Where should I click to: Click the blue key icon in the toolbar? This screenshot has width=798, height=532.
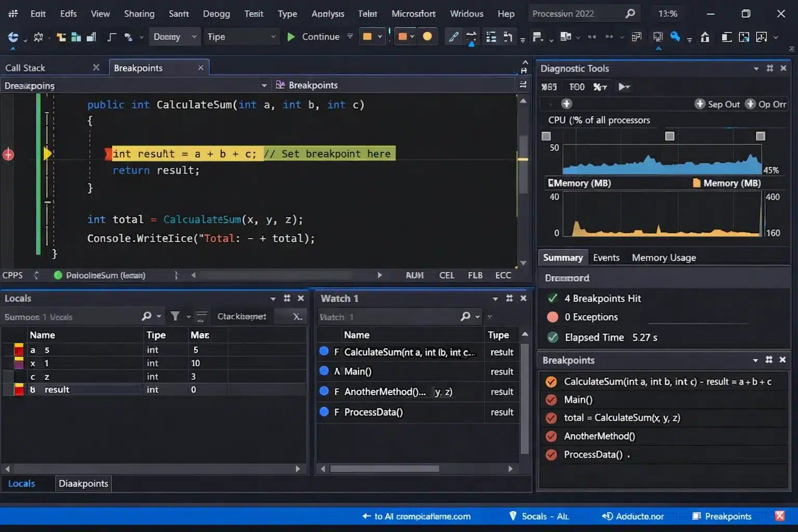pos(675,37)
